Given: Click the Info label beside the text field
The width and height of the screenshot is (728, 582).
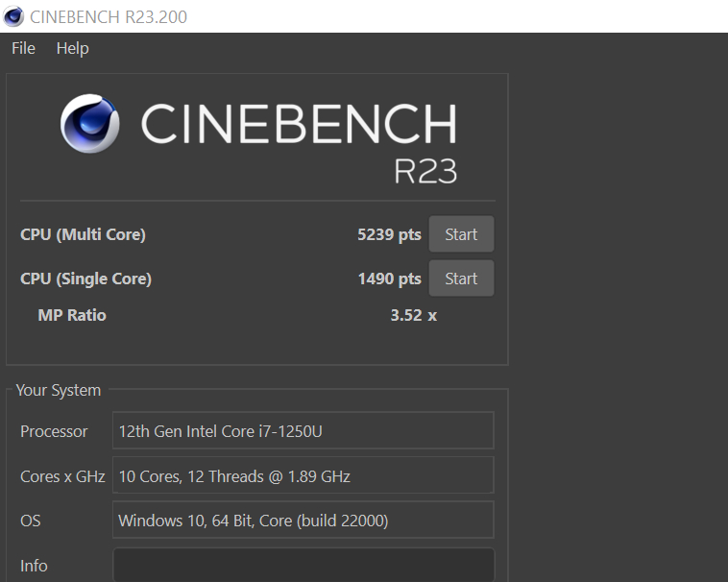Looking at the screenshot, I should click(x=34, y=566).
